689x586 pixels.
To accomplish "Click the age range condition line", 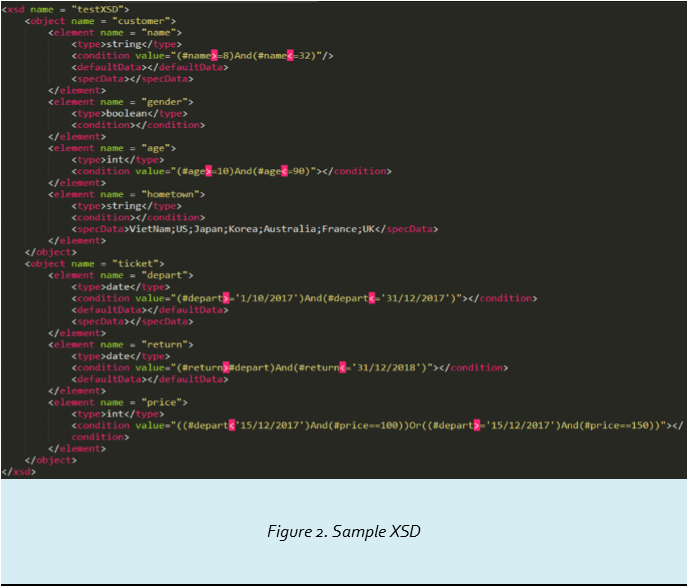I will [232, 171].
